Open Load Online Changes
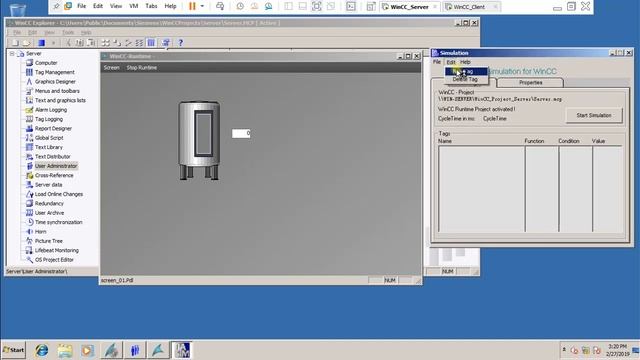This screenshot has height=360, width=640. [59, 194]
